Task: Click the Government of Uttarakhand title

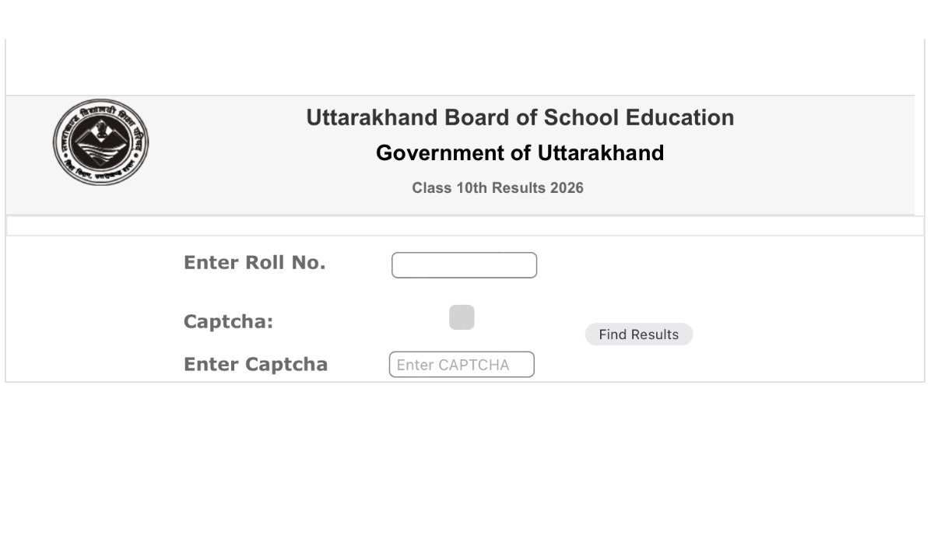Action: coord(520,152)
